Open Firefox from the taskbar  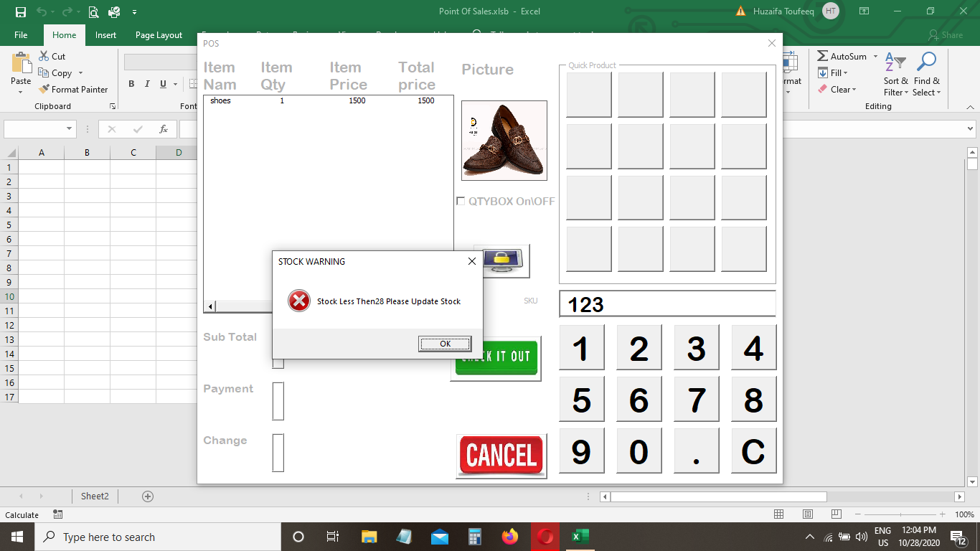pyautogui.click(x=510, y=536)
